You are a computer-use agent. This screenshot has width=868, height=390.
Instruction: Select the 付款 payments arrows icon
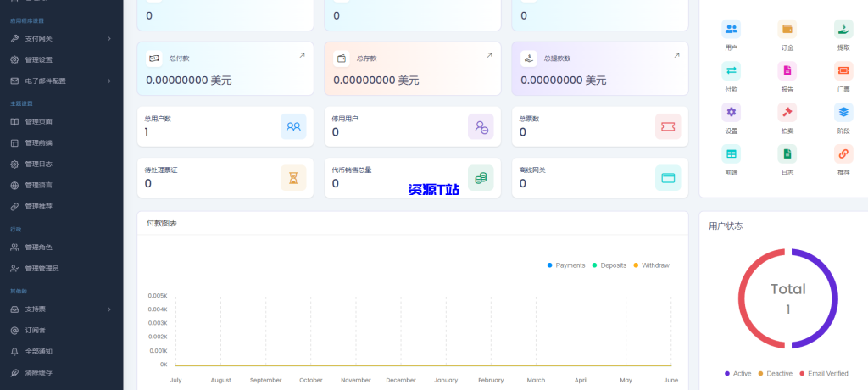click(731, 71)
